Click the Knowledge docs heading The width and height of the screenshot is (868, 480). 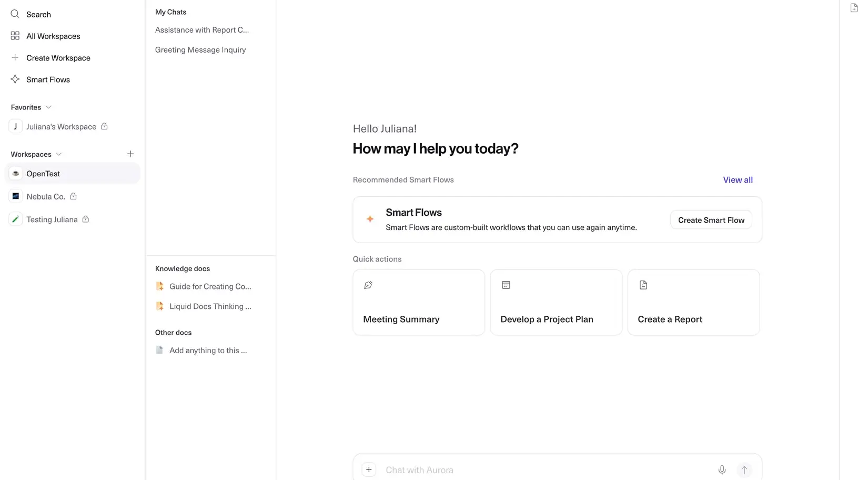(183, 268)
